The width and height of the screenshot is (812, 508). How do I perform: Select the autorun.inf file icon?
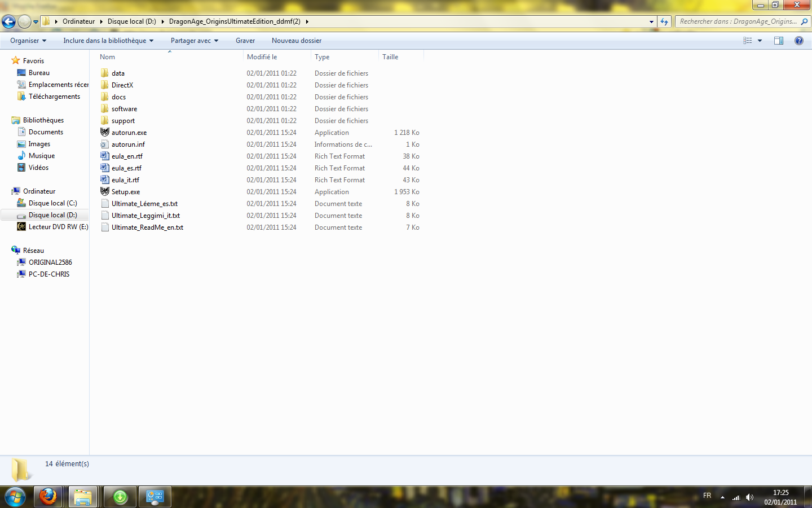(104, 144)
